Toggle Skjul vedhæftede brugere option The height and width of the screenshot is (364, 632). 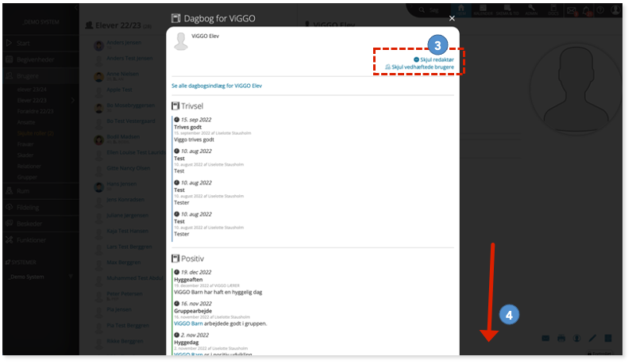pos(419,67)
